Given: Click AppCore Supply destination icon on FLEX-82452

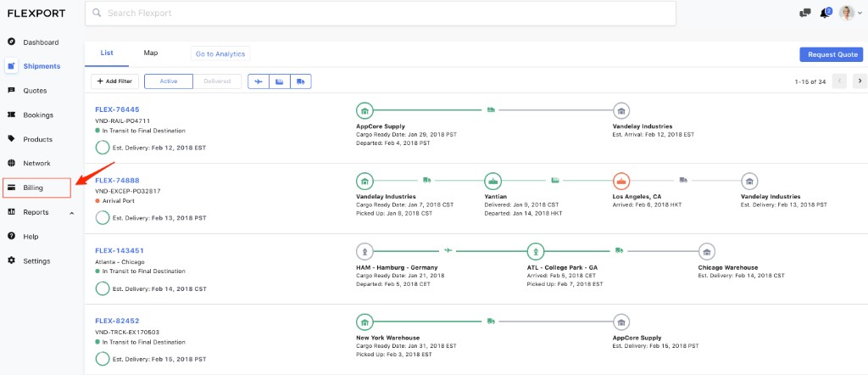Looking at the screenshot, I should (621, 322).
